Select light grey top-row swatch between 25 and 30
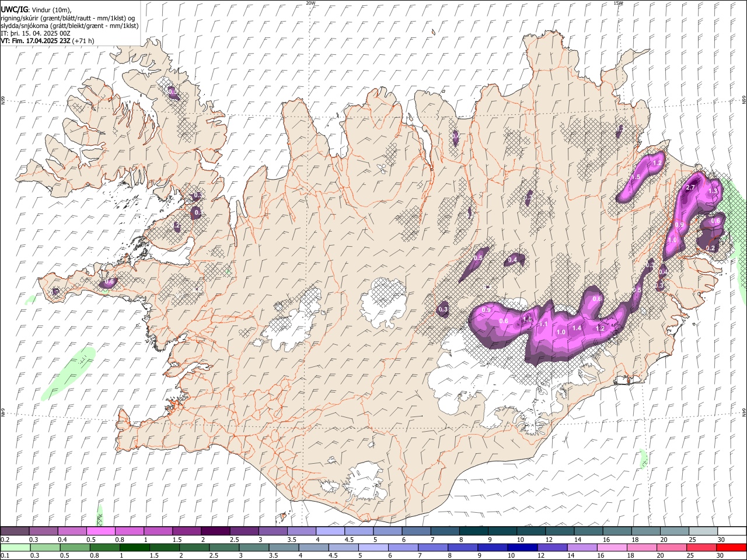 [x=703, y=531]
